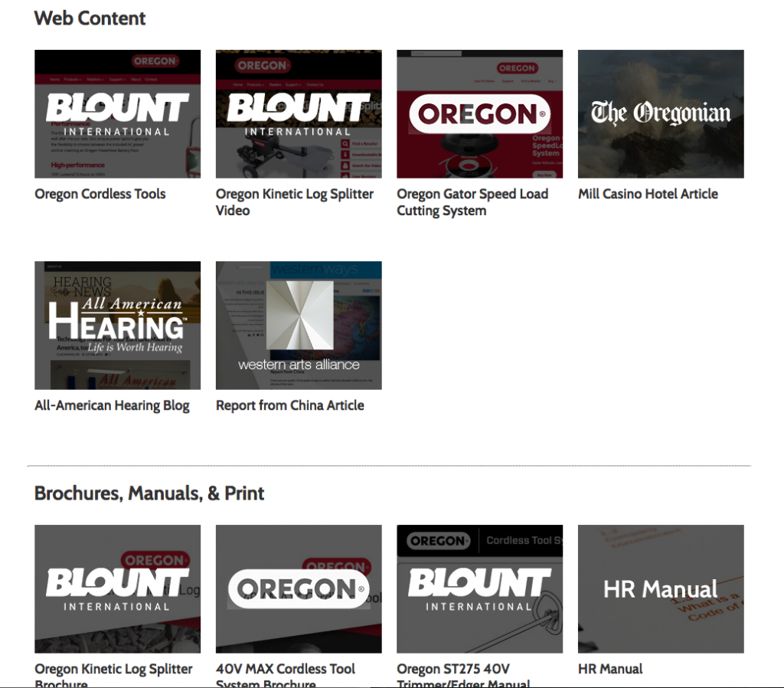This screenshot has height=688, width=784.
Task: Click the Oregon Kinetic Log Splitter Brochure caption
Action: (x=113, y=670)
